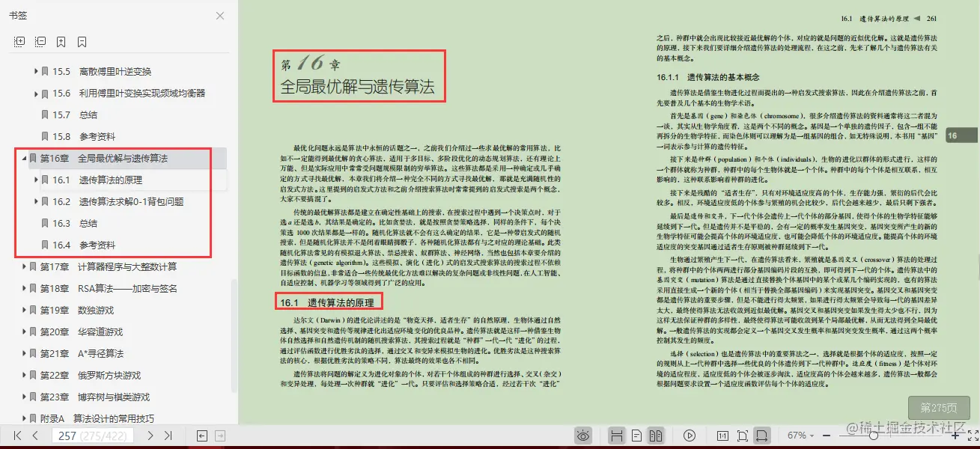Select the eye-protection reading mode icon
This screenshot has height=449, width=980.
(x=584, y=435)
